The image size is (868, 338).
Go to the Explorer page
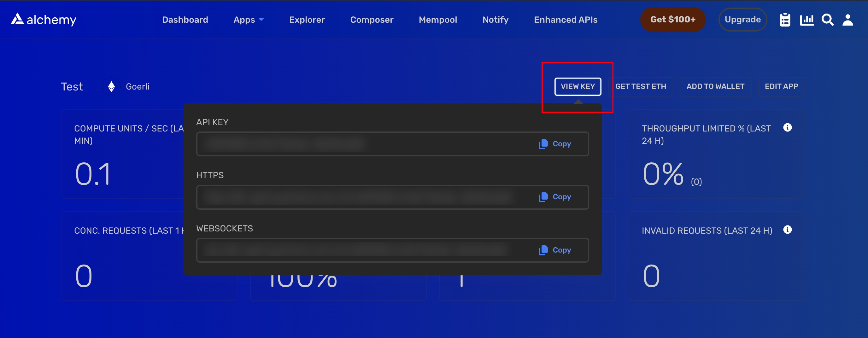(307, 20)
